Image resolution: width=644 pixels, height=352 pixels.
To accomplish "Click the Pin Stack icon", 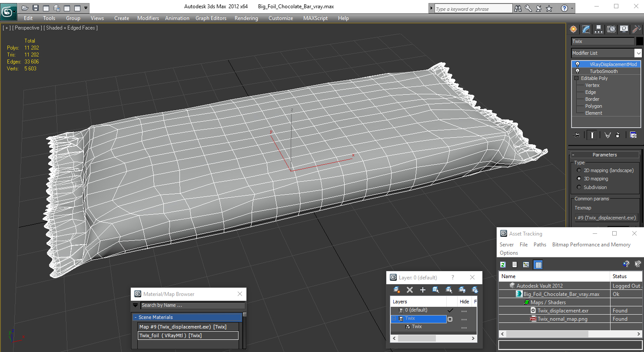I will coord(577,135).
